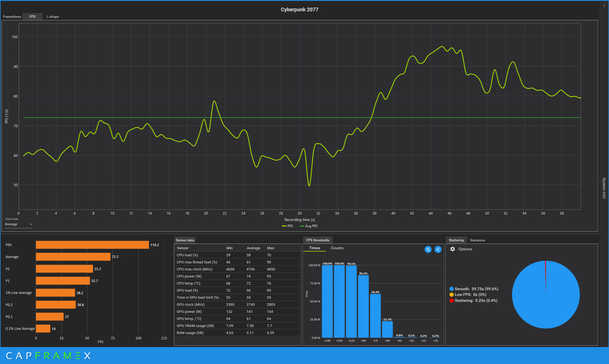Open the stuttering Options gear icon
Screen dimensions: 609x364
click(x=453, y=249)
